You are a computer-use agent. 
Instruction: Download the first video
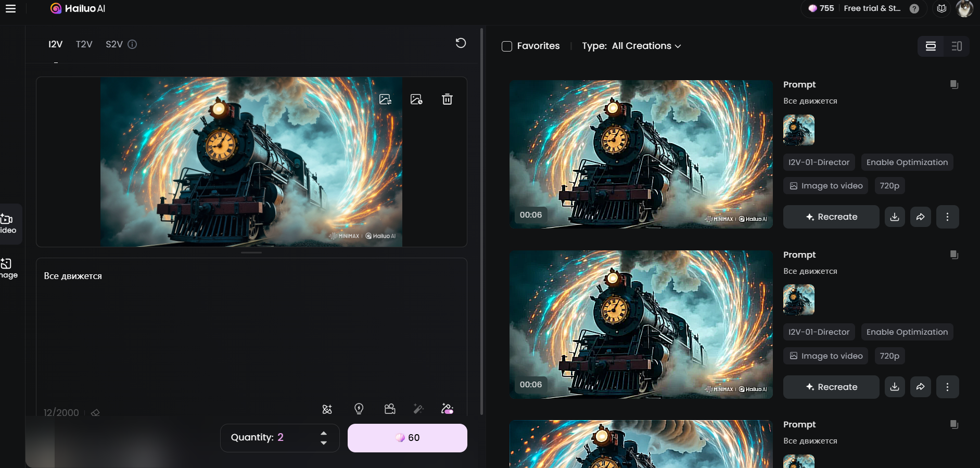(x=895, y=217)
